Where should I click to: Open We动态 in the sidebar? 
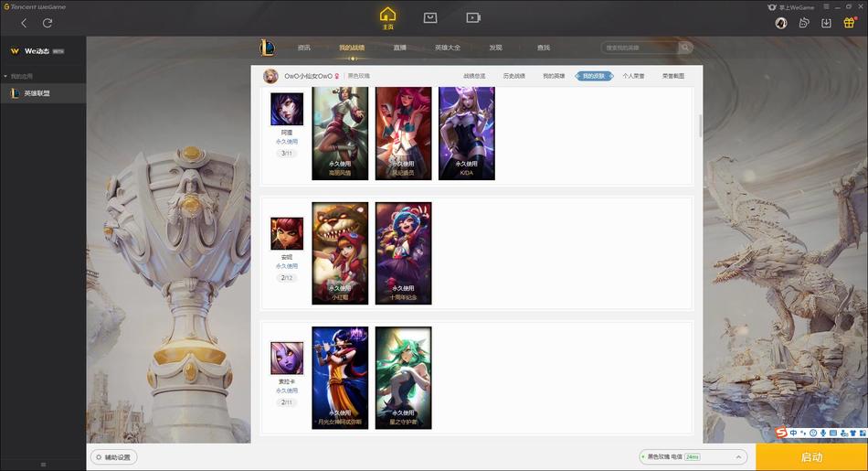37,51
